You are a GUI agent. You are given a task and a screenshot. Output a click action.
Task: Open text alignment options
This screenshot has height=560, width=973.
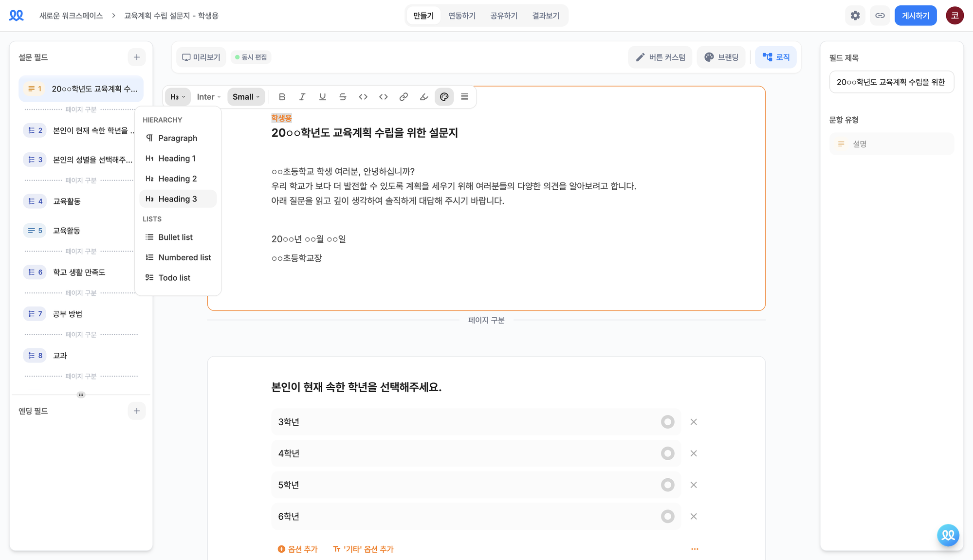464,97
